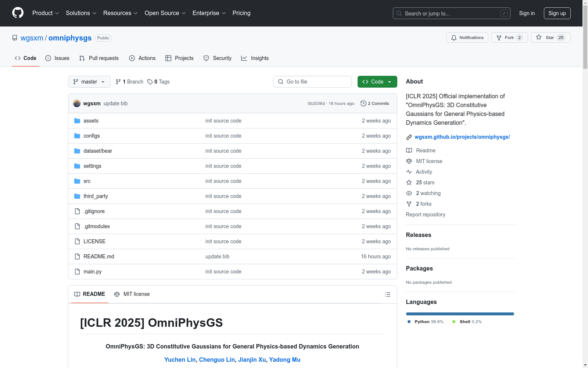Click the Search or jump to field

click(452, 13)
